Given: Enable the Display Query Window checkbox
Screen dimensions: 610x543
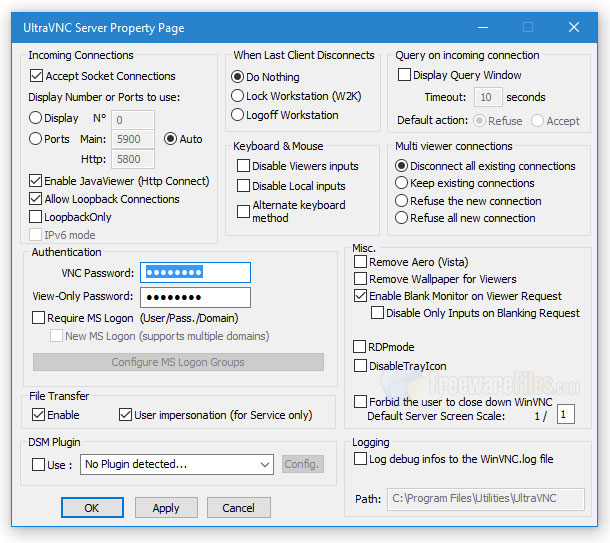Looking at the screenshot, I should (405, 75).
